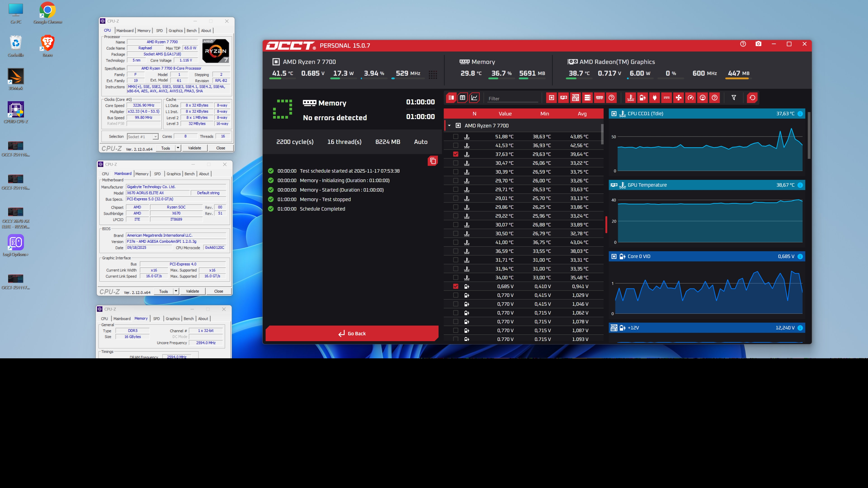The width and height of the screenshot is (868, 488).
Task: Click Validate in the top CPU-Z window
Action: pyautogui.click(x=194, y=148)
